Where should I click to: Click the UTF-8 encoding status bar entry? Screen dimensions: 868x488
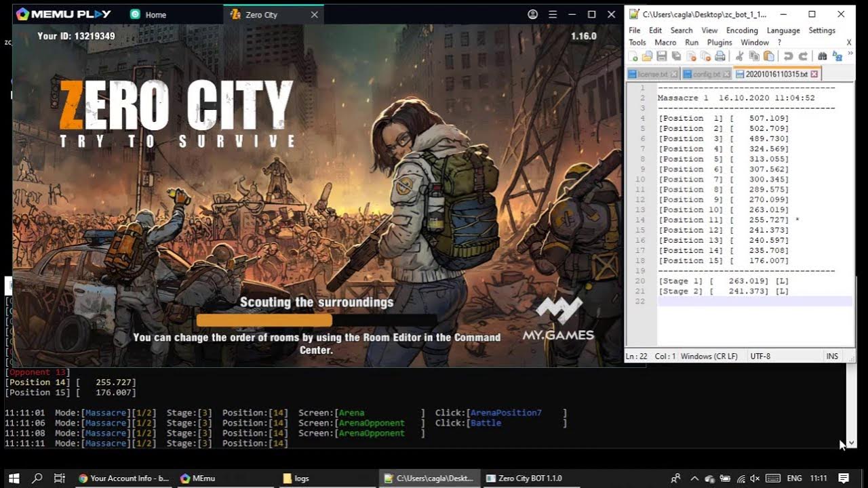[760, 357]
